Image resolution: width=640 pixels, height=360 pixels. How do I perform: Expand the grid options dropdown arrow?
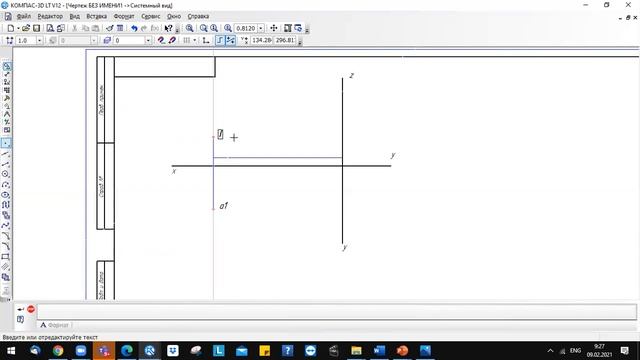point(194,40)
